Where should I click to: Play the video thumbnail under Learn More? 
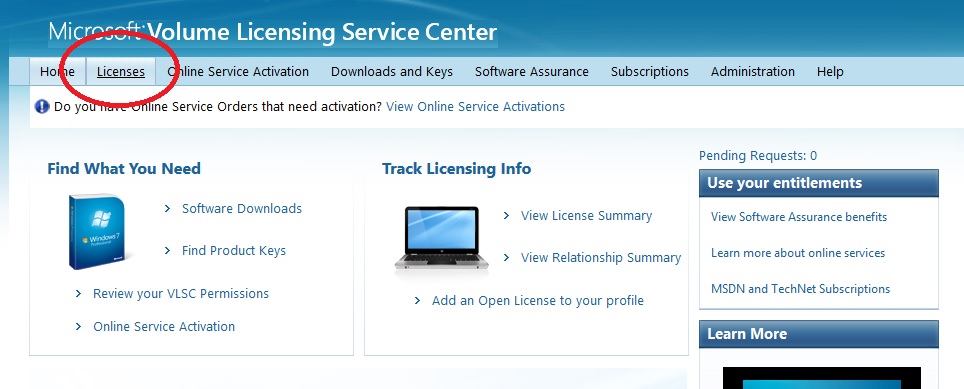coord(821,378)
